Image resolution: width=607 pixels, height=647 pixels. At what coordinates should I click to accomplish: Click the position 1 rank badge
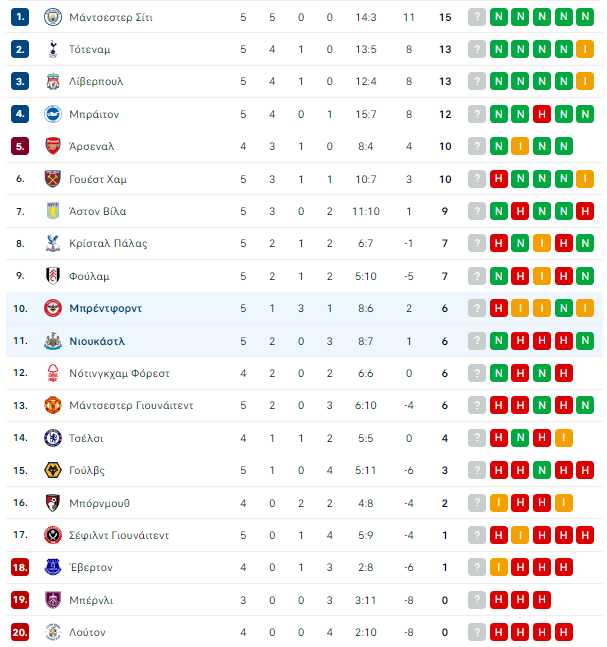[x=20, y=17]
